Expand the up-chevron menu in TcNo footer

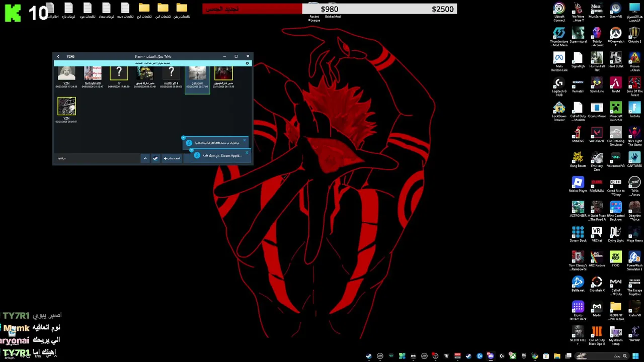(145, 158)
